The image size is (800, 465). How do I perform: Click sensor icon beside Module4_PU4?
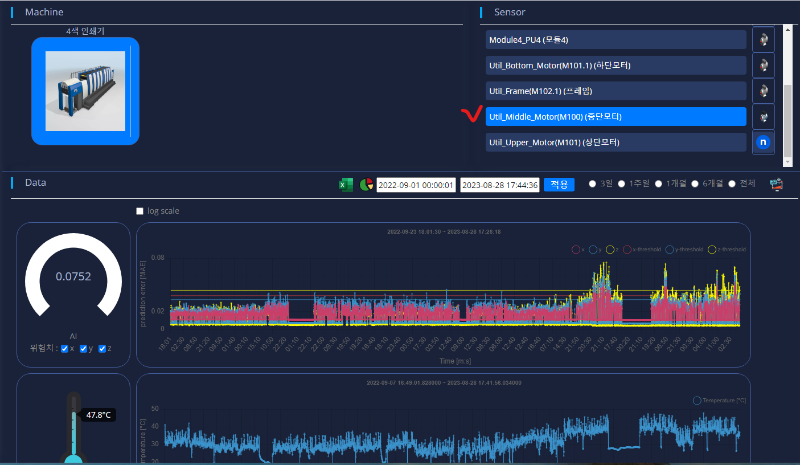tap(763, 39)
